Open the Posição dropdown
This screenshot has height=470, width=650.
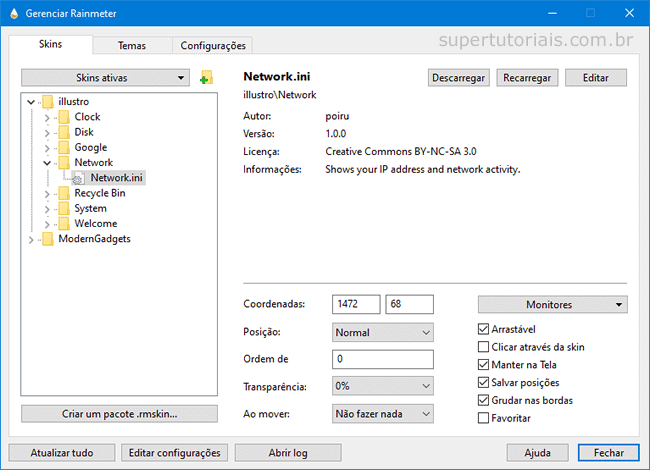tap(382, 332)
